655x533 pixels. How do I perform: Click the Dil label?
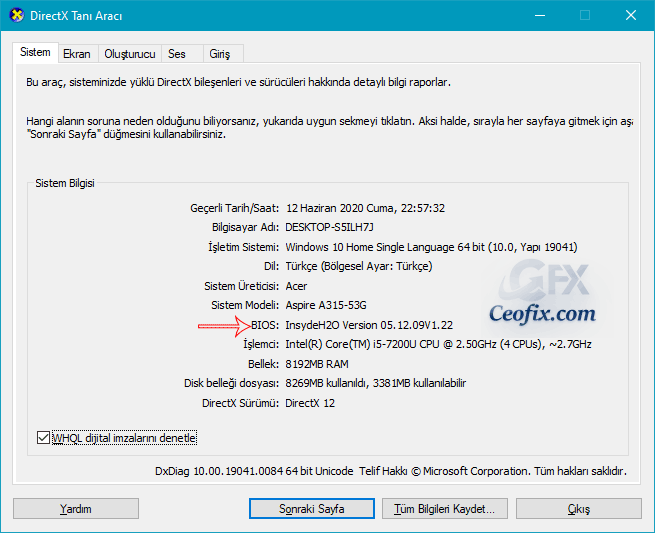click(271, 266)
